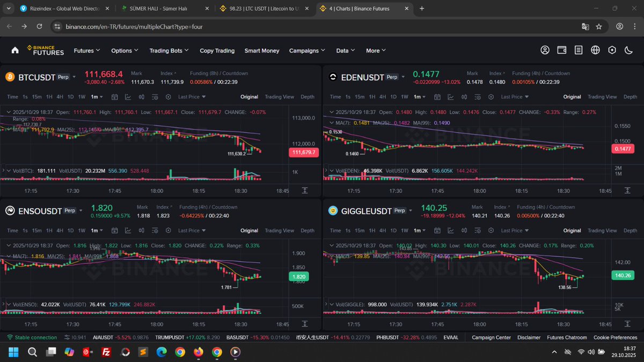Switch EDENUSDT chart to Depth tab
This screenshot has height=362, width=644.
pos(630,97)
